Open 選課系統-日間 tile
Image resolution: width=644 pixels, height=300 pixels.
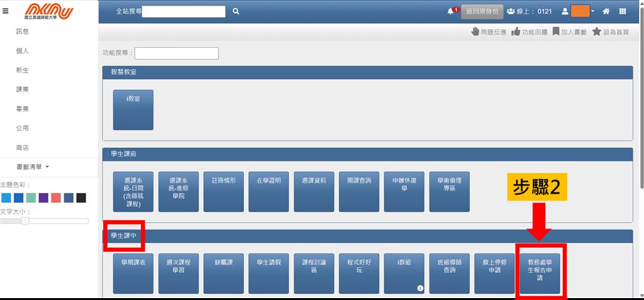(133, 192)
